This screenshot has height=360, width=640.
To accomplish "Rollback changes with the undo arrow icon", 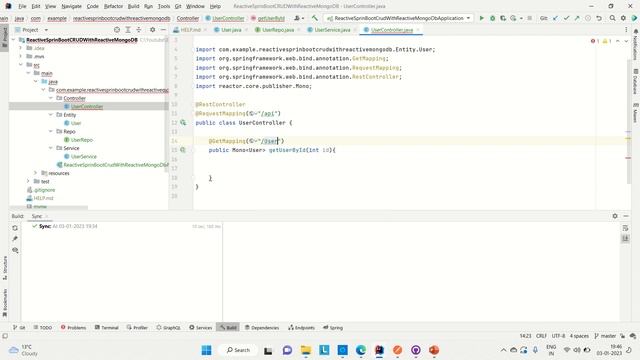I will (599, 18).
